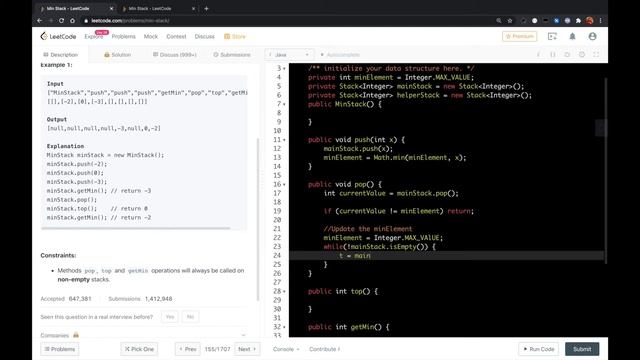This screenshot has height=360, width=640.
Task: Click the description panel vertical scrollbar
Action: pyautogui.click(x=258, y=220)
